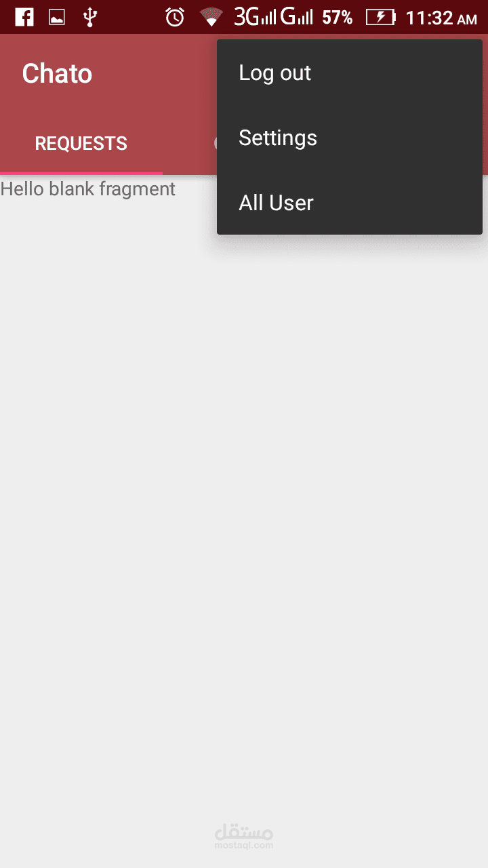
Task: Tap the Chato app title
Action: (57, 73)
